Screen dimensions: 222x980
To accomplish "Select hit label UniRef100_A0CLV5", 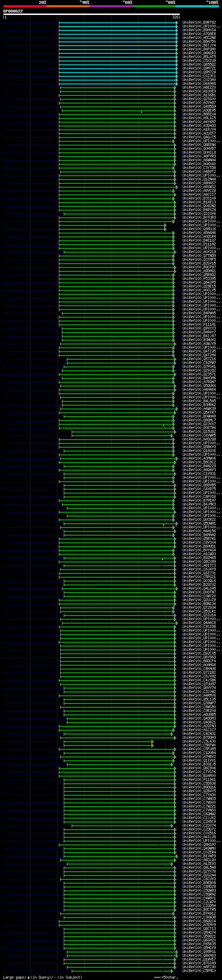I will (199, 290).
